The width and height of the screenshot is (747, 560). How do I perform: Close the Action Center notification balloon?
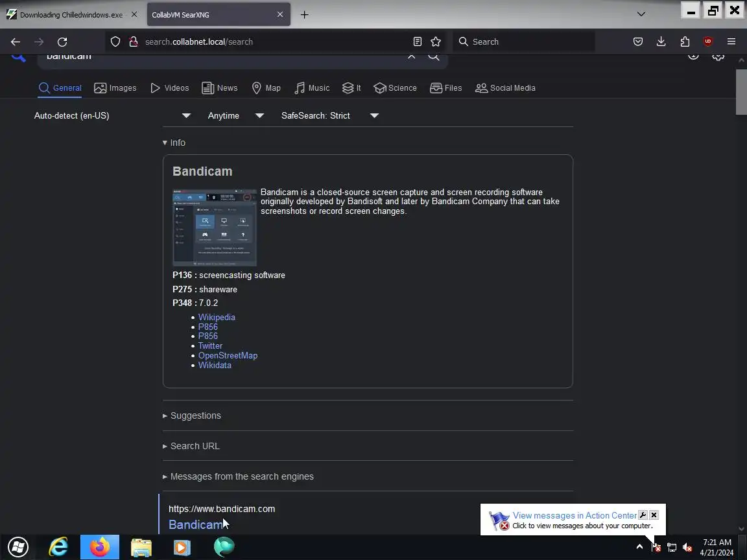(654, 515)
